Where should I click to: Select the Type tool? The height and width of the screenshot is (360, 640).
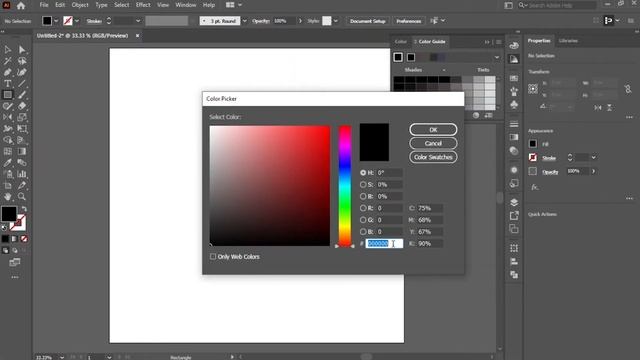(x=7, y=84)
